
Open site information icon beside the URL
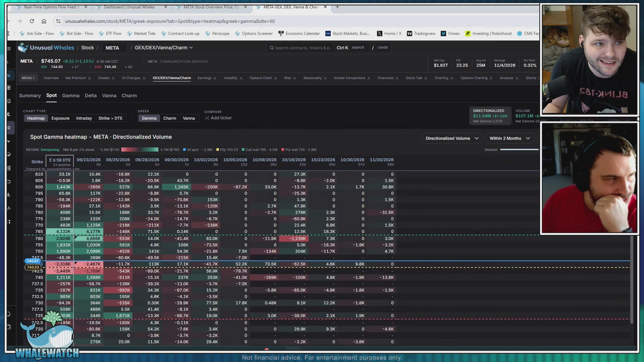click(x=58, y=21)
